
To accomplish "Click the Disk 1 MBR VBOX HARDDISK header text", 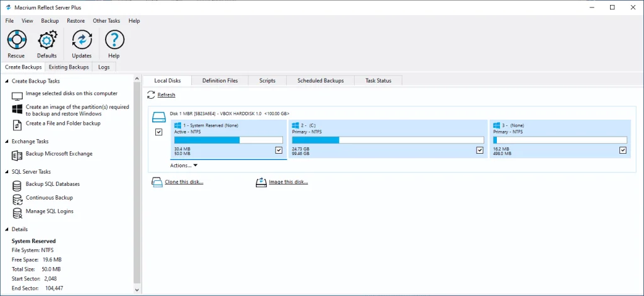I will (x=230, y=113).
